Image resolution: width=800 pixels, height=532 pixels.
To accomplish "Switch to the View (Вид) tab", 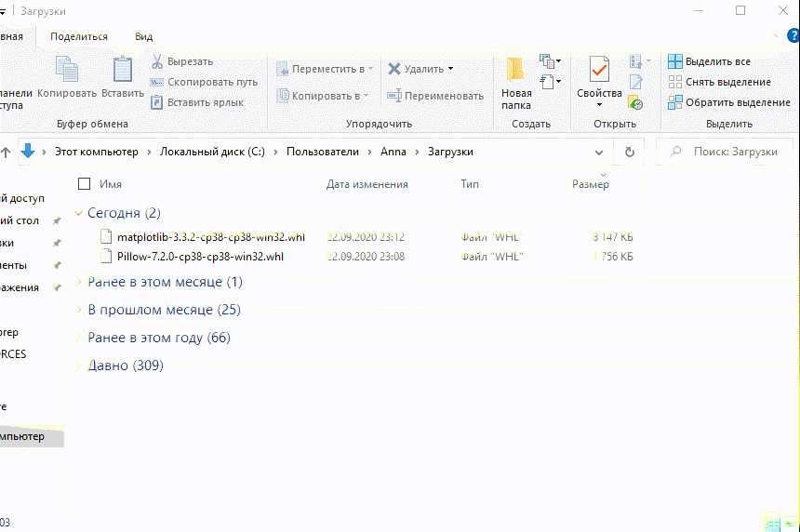I will pyautogui.click(x=144, y=36).
